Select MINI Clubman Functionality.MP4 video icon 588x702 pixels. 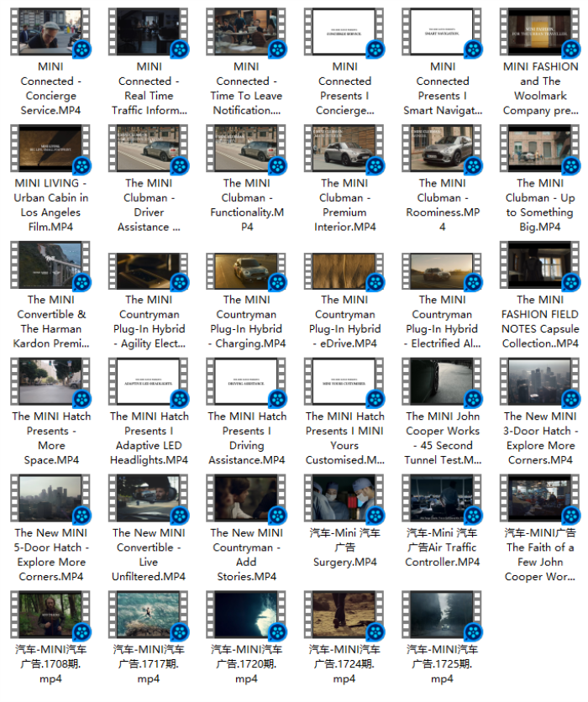(246, 149)
